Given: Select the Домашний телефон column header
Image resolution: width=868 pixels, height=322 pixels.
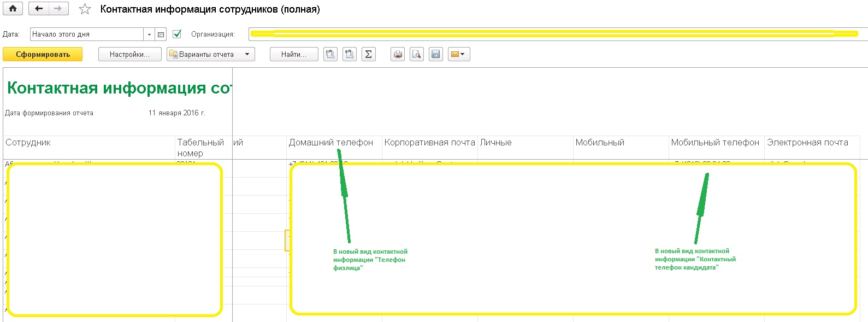Looking at the screenshot, I should [x=331, y=143].
